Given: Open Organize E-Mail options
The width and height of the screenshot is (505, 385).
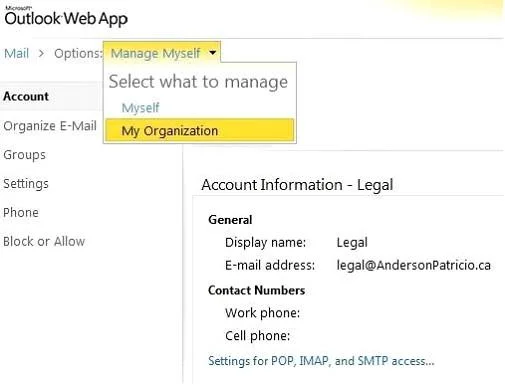Looking at the screenshot, I should [50, 126].
